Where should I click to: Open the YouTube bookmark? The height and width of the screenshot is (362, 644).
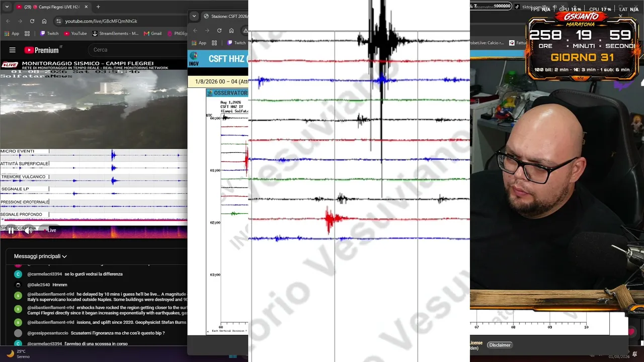[x=75, y=34]
